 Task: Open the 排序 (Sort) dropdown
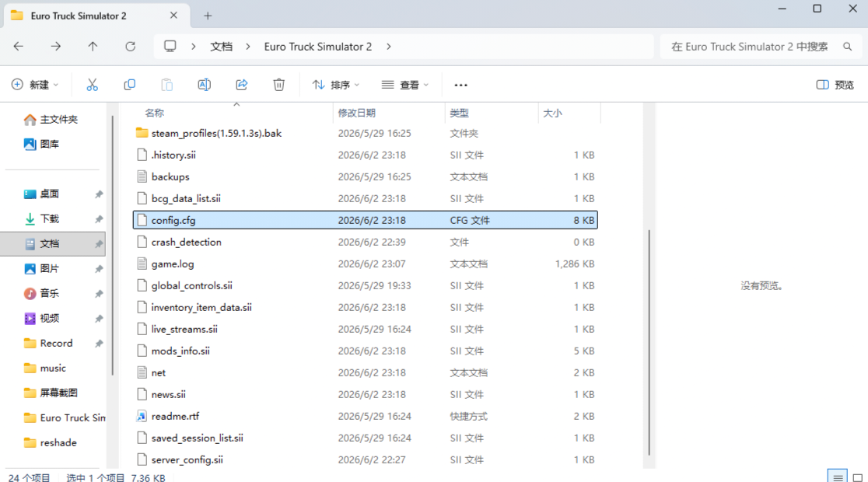(x=335, y=85)
